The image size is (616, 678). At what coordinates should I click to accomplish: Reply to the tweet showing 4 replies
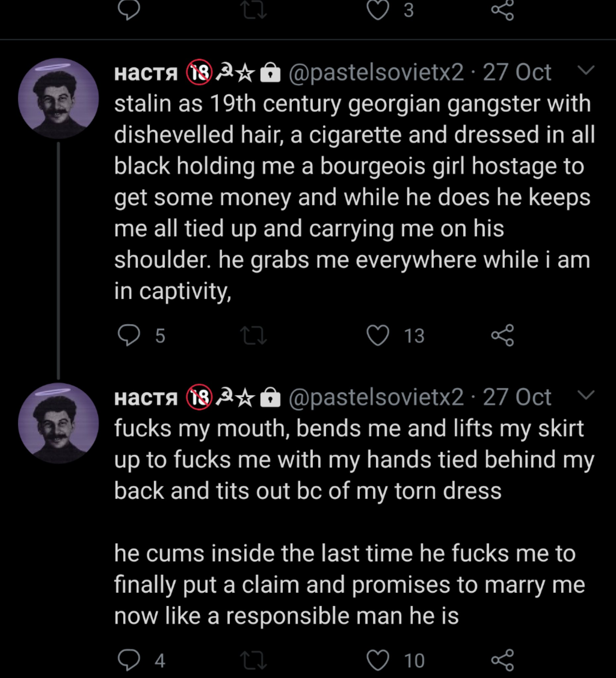(x=129, y=660)
